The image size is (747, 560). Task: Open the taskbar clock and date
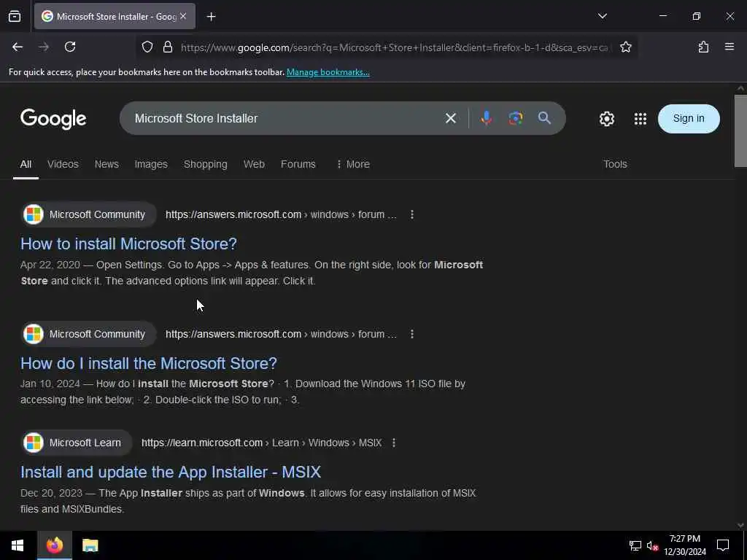(x=684, y=545)
